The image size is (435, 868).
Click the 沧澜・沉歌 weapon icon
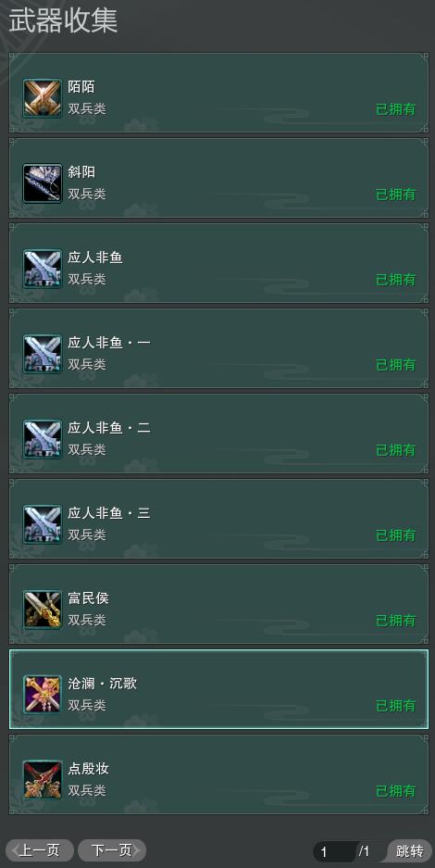tap(43, 695)
